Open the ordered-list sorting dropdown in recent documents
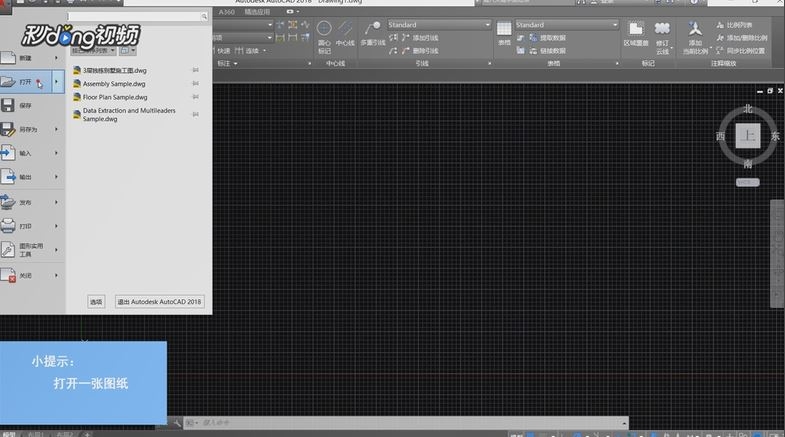 pyautogui.click(x=93, y=51)
